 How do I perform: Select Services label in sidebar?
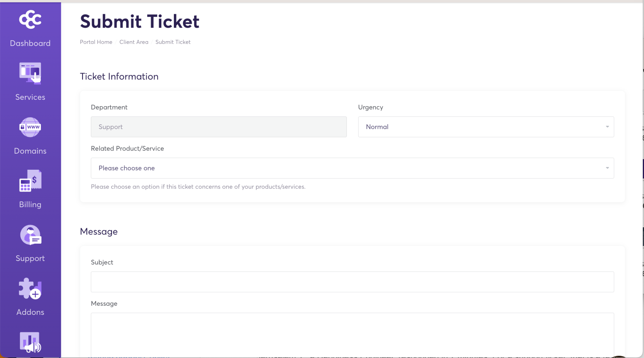30,97
